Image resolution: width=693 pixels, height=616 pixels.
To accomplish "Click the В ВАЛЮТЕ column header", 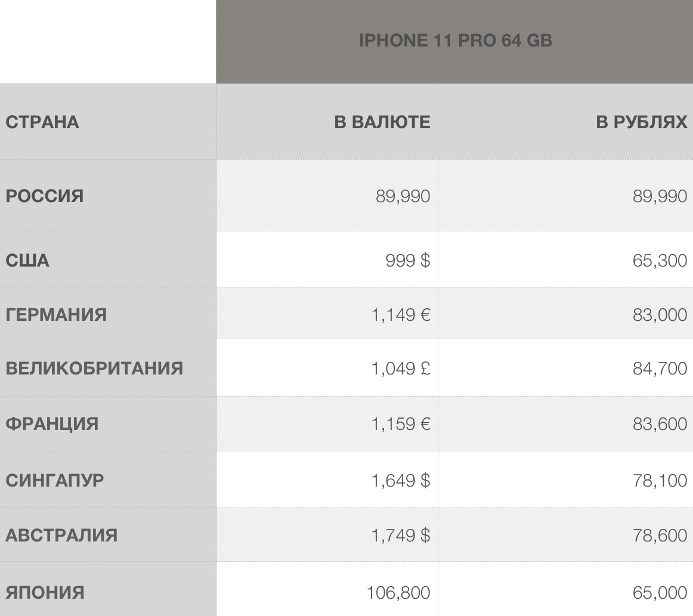I will click(382, 122).
